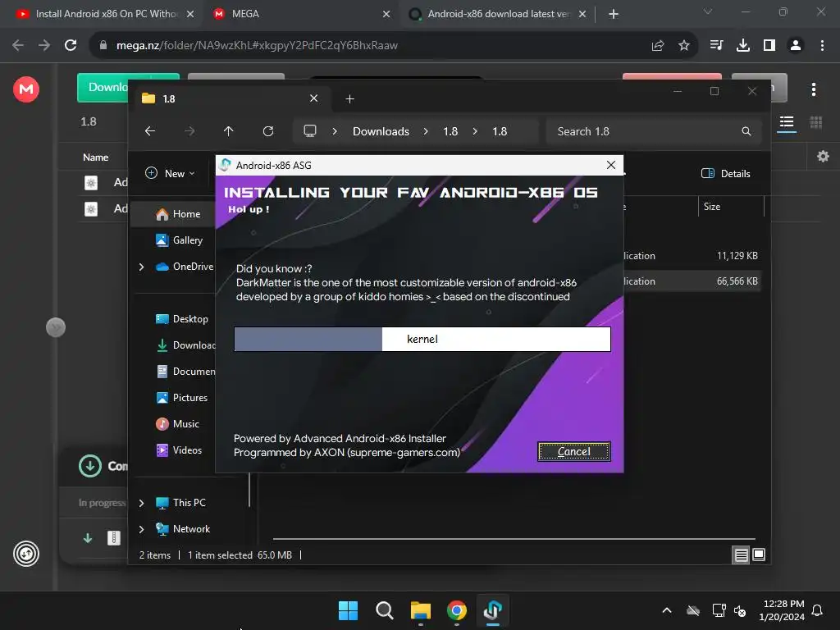Toggle Chrome side panel

coord(769,45)
